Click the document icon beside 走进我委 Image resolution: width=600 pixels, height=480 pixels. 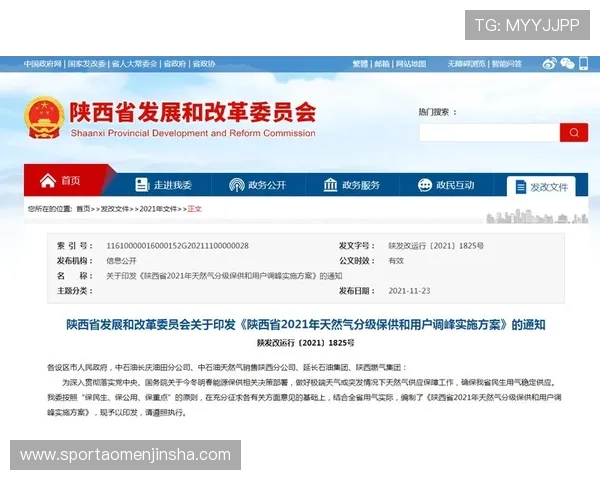pos(142,185)
